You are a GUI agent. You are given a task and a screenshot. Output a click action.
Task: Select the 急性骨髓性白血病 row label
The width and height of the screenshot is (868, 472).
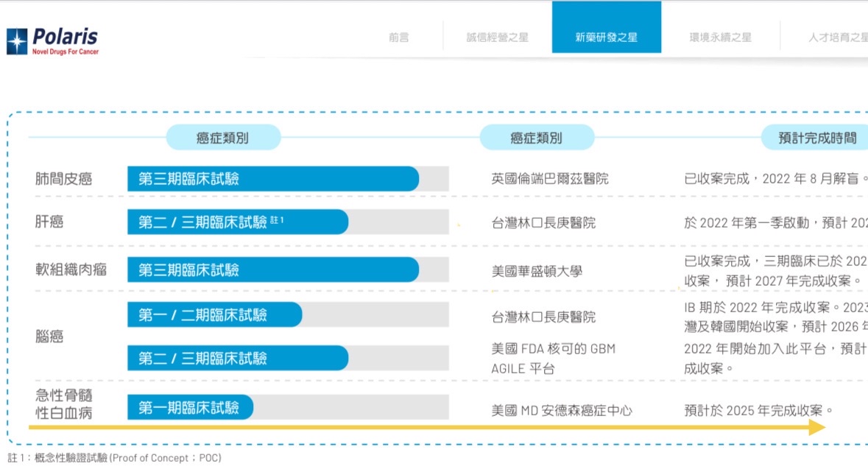click(63, 404)
